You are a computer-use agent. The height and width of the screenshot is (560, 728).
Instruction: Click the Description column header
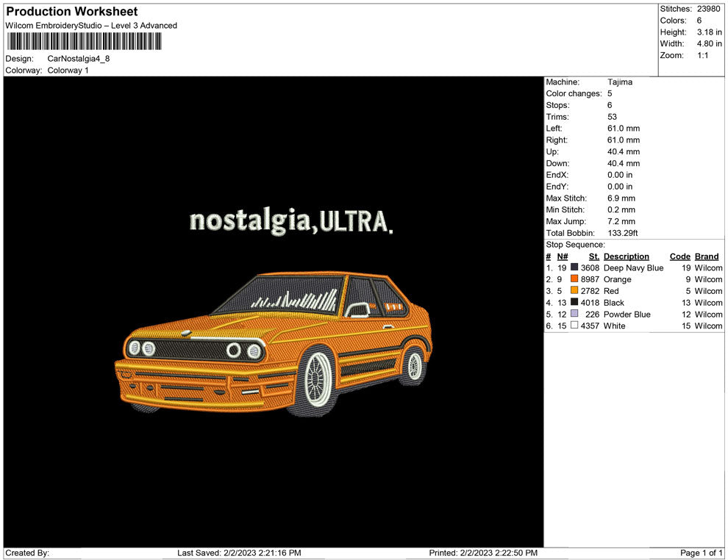[626, 256]
